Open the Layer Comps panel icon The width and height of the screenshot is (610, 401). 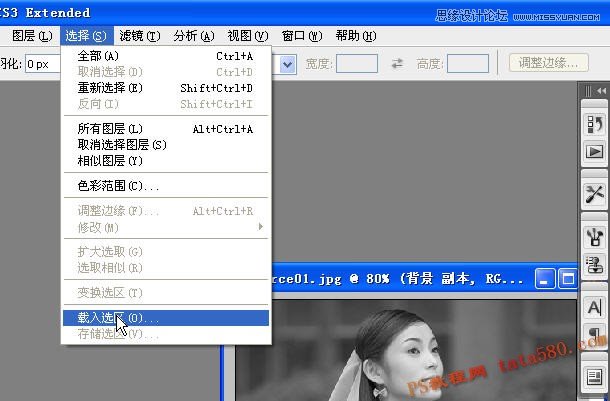click(594, 377)
